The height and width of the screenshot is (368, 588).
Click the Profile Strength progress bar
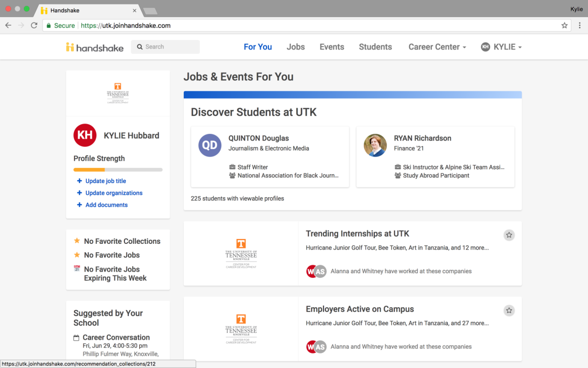click(x=118, y=170)
